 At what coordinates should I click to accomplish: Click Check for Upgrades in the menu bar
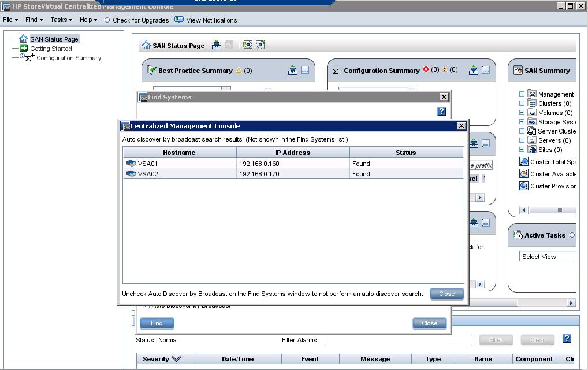click(x=136, y=20)
